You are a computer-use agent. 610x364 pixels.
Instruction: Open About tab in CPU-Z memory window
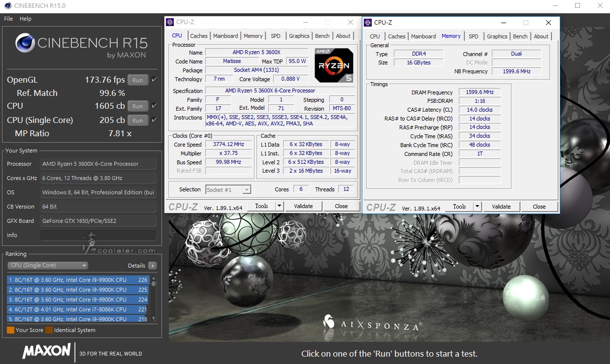(x=542, y=36)
